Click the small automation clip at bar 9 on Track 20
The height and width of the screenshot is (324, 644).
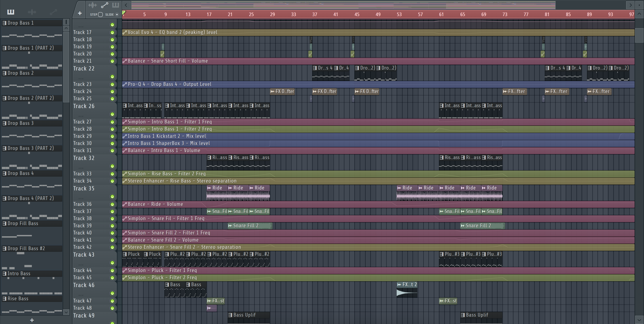[162, 54]
